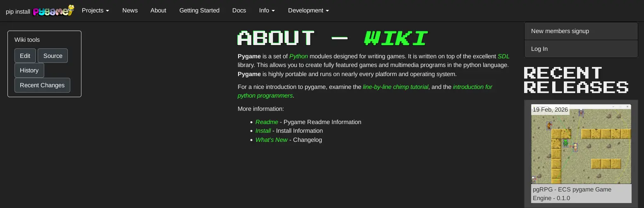Follow the Python link in the intro
Screen dimensions: 644x208
[x=298, y=56]
